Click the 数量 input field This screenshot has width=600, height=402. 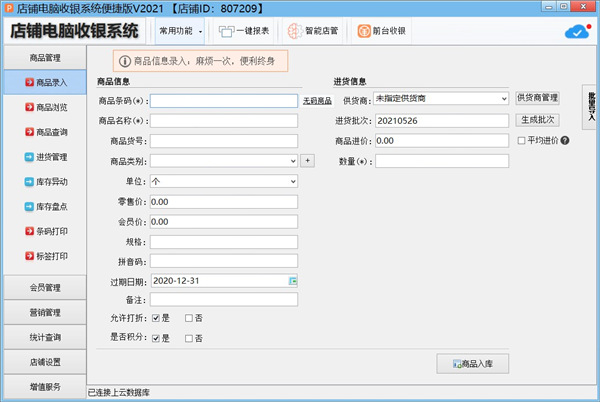coord(442,161)
